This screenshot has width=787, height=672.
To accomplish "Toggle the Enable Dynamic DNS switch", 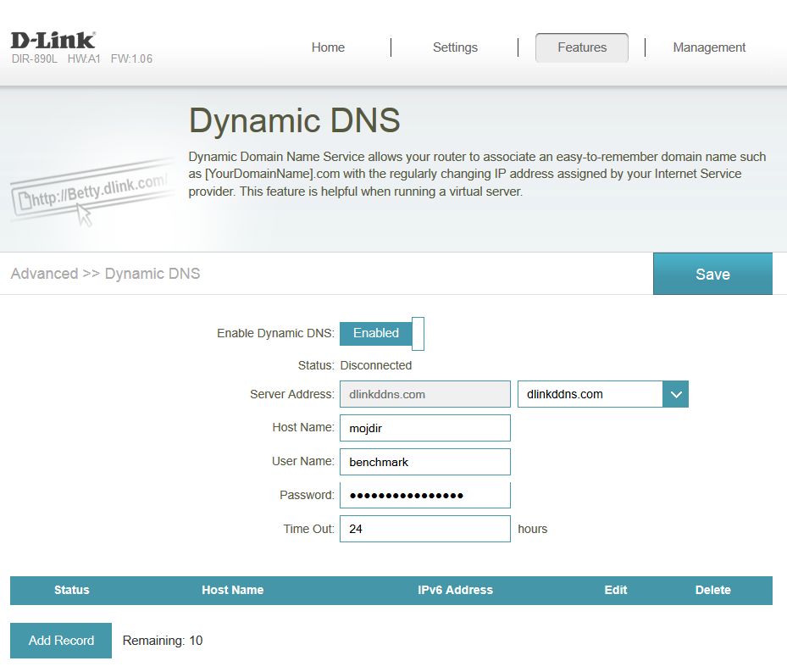I will 382,334.
